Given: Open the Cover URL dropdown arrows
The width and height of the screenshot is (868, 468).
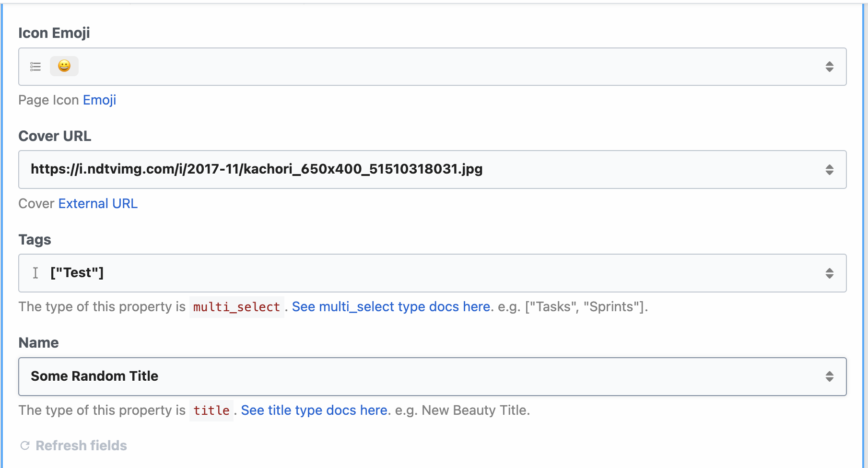Looking at the screenshot, I should 829,170.
